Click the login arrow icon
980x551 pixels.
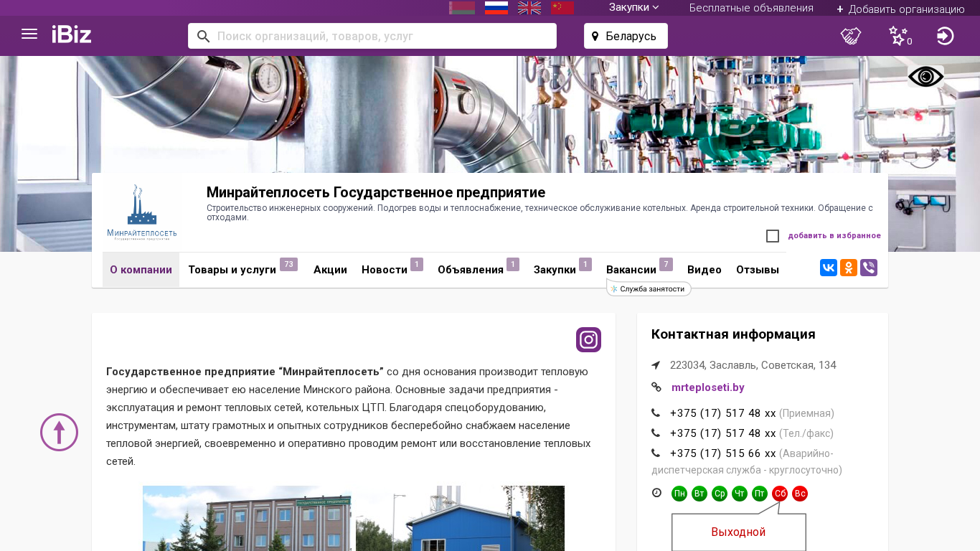946,36
